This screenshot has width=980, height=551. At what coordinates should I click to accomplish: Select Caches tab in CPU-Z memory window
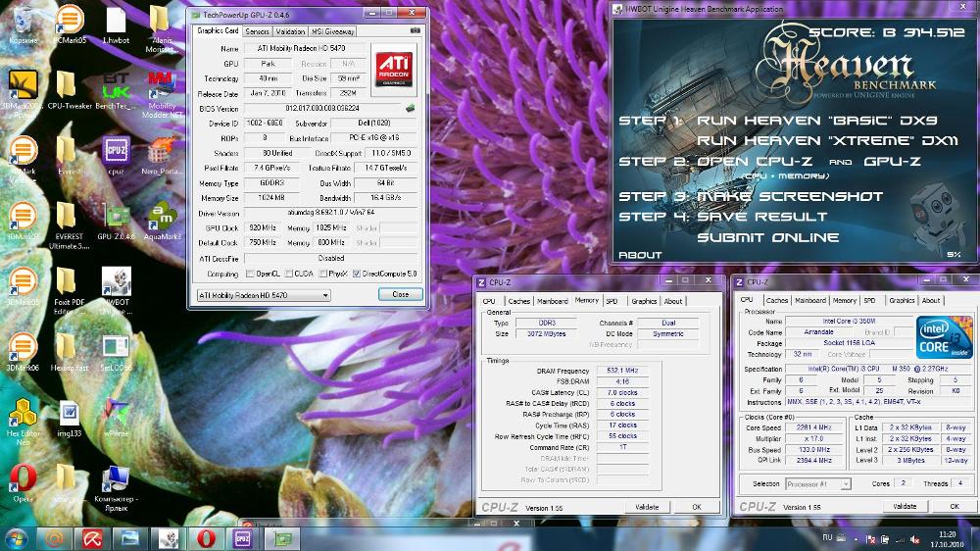point(518,301)
